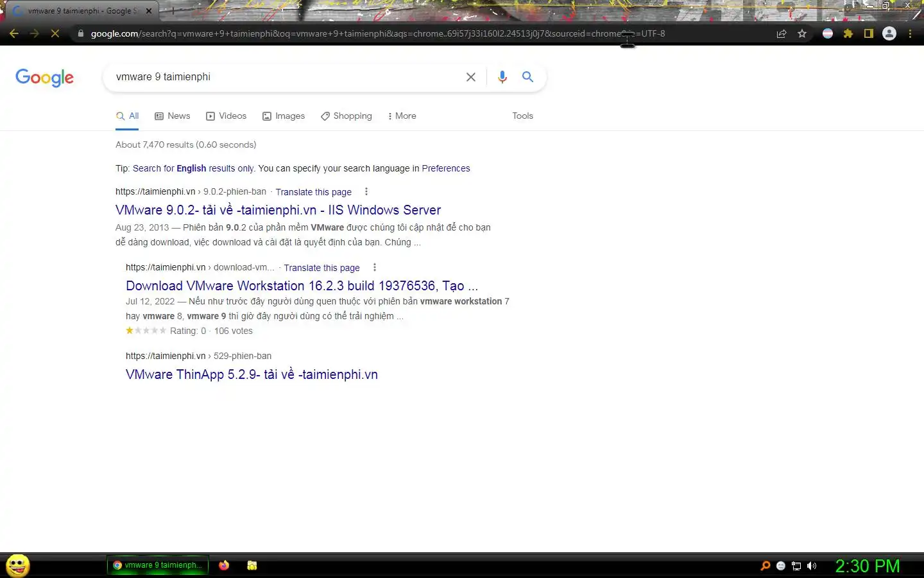
Task: Open the striped flag extension icon
Action: click(x=828, y=33)
